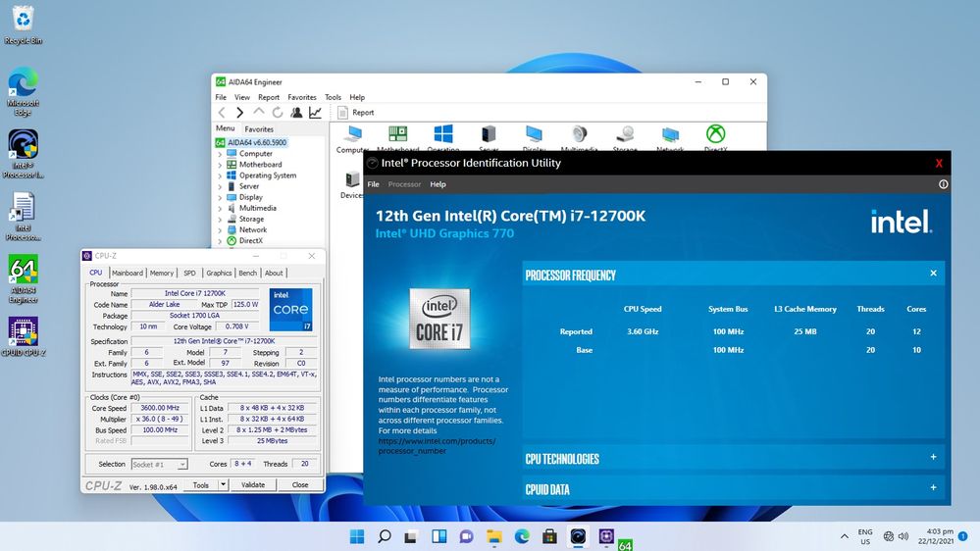Click the Core Speed 3600.00 MHz field in CPU-Z
Screen dimensions: 980x551
click(x=160, y=408)
